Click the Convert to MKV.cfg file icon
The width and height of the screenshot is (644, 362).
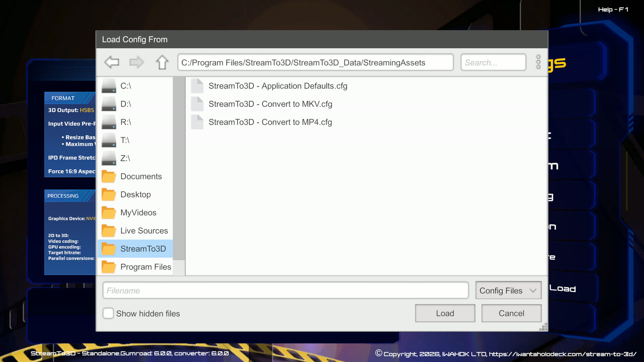pos(197,104)
